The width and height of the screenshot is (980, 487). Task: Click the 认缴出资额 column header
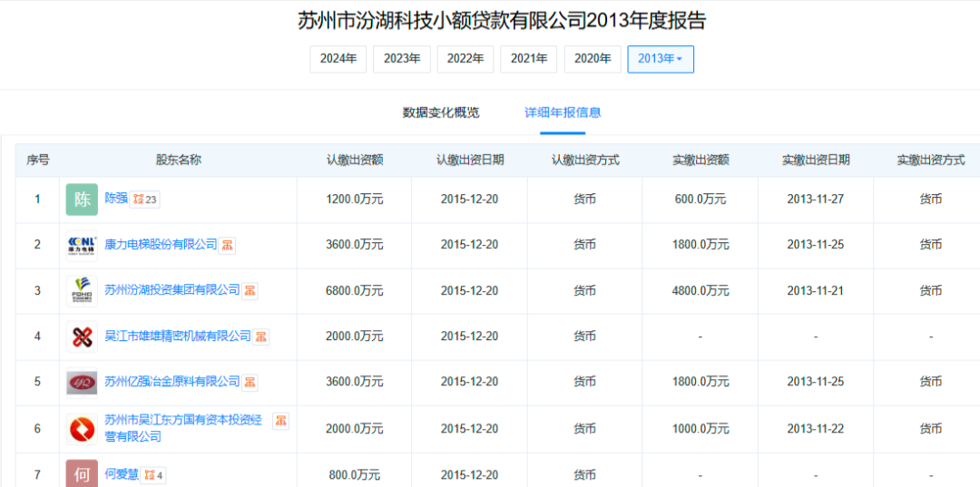355,160
